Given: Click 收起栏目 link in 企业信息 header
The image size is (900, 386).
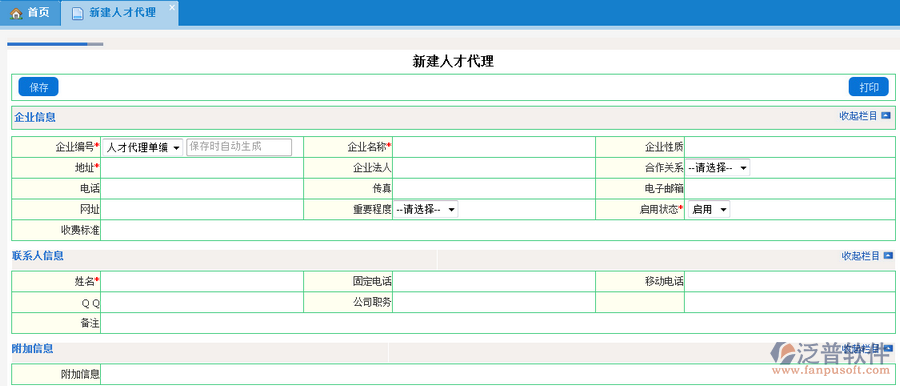Looking at the screenshot, I should tap(858, 116).
